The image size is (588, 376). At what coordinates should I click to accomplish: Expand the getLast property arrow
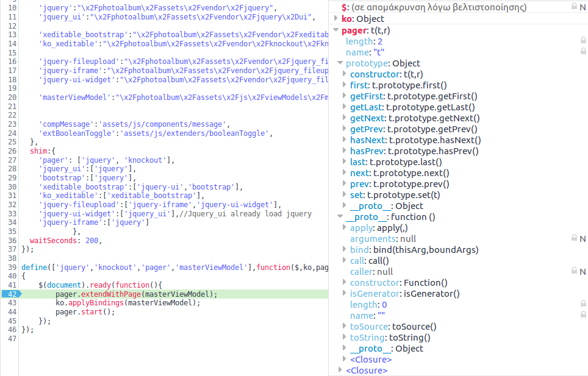(x=344, y=107)
